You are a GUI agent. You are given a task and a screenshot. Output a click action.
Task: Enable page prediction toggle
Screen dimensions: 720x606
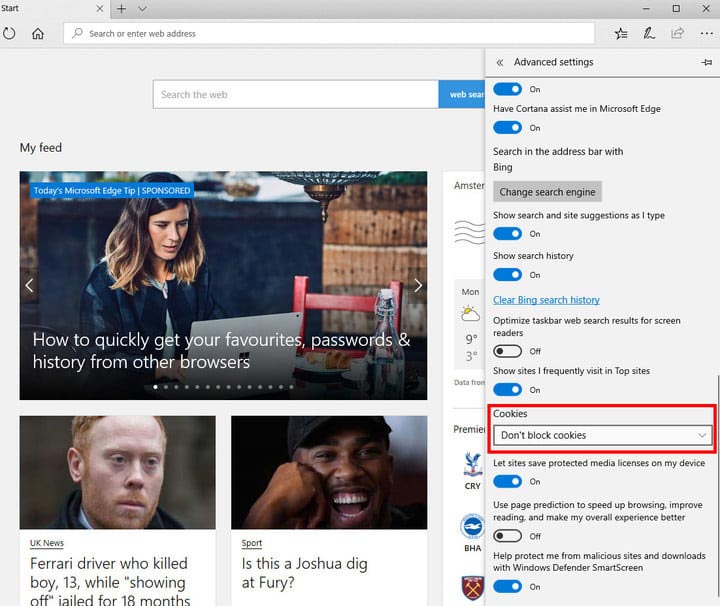pyautogui.click(x=507, y=536)
